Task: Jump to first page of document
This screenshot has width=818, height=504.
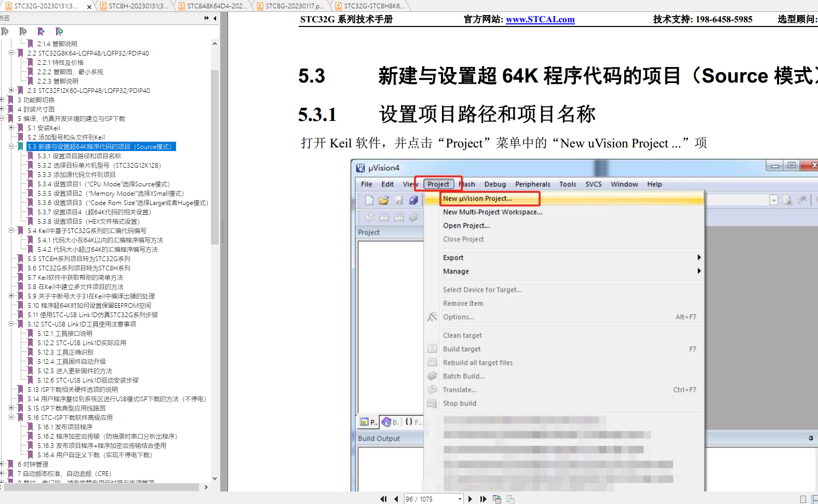Action: click(x=383, y=499)
